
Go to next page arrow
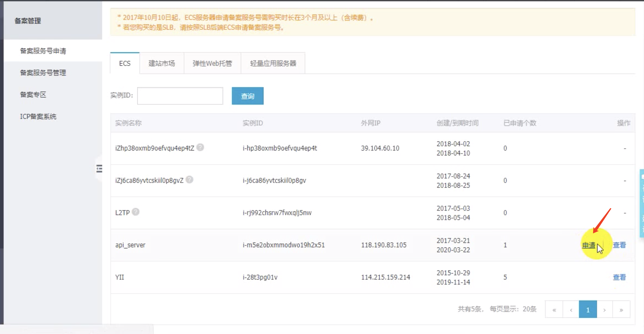[605, 310]
